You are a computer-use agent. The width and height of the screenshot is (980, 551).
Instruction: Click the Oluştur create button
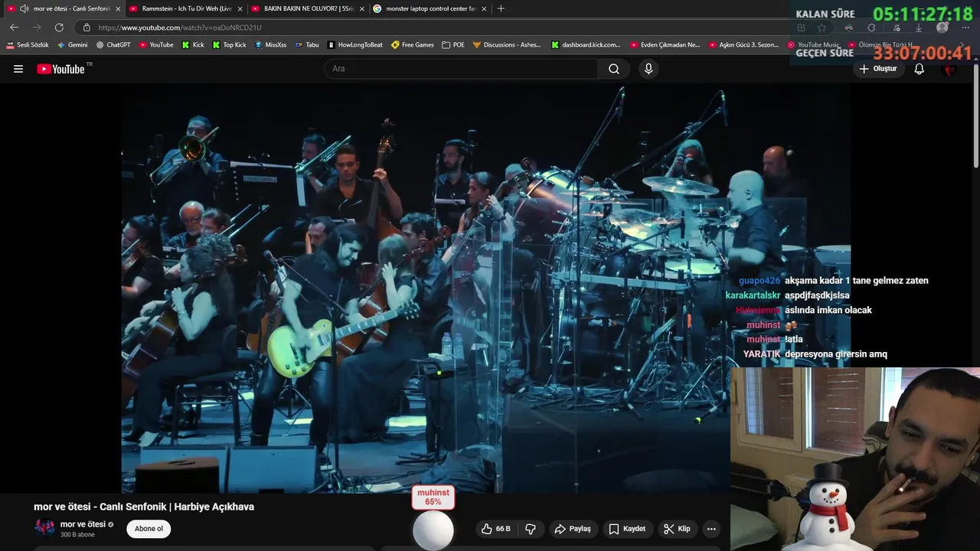[877, 69]
